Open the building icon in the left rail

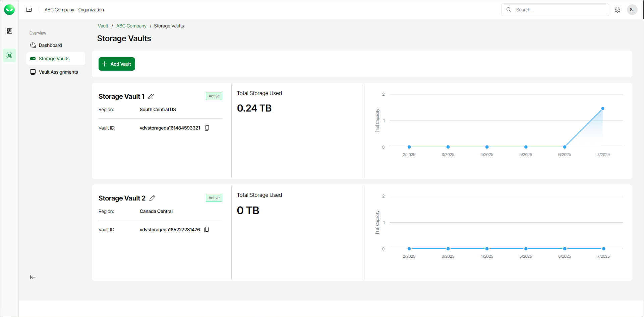tap(9, 31)
